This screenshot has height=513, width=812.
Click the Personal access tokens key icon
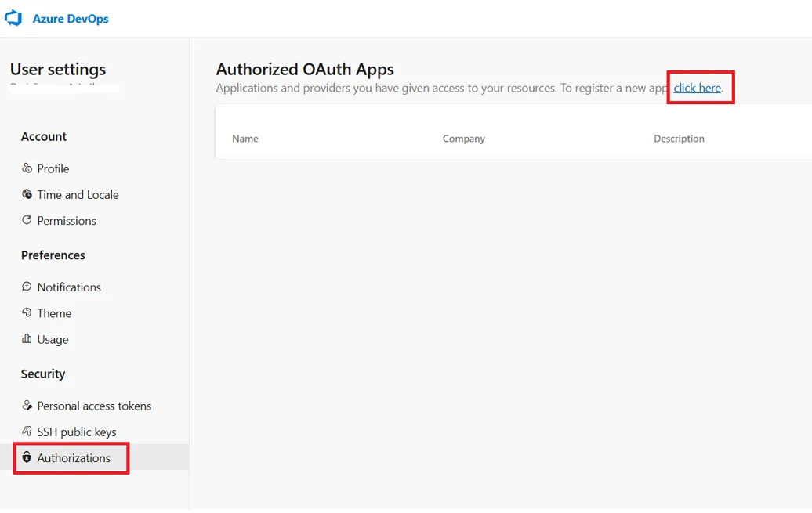click(x=26, y=406)
